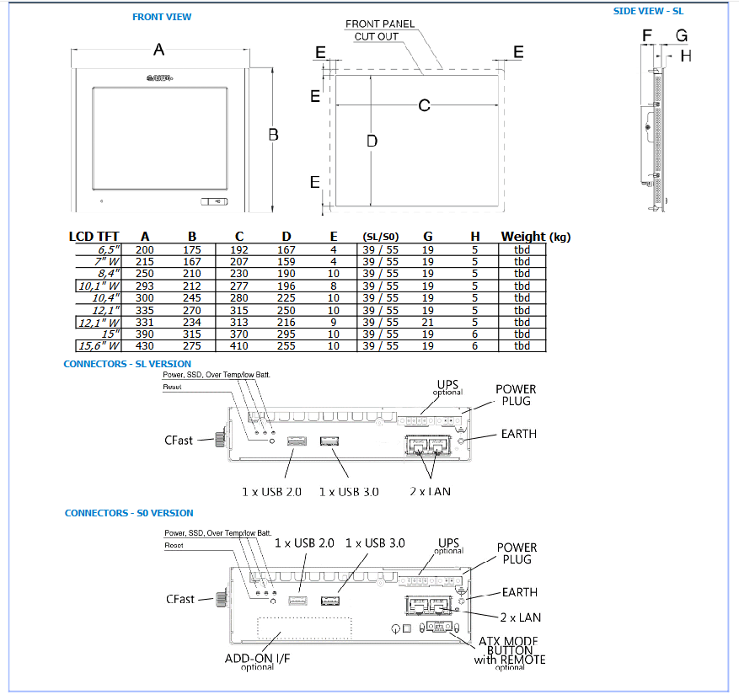This screenshot has width=739, height=700.
Task: Click dimension letter D in the cut-out drawing
Action: (372, 141)
